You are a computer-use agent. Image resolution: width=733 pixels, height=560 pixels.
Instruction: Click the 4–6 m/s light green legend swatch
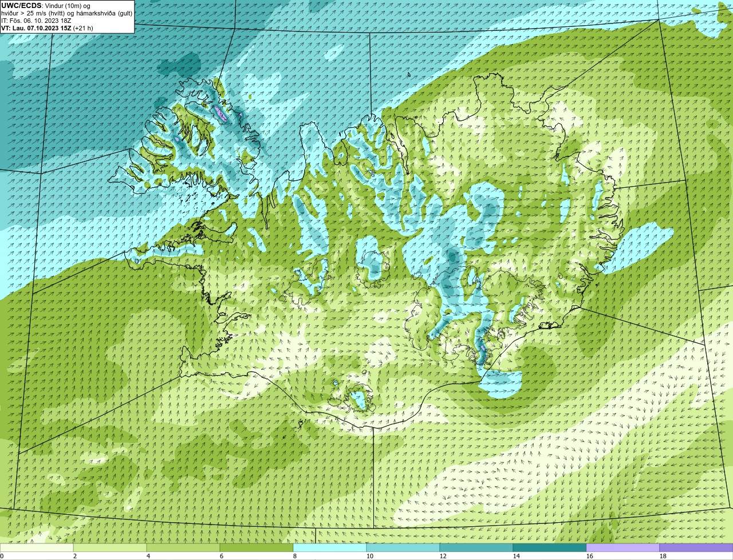pos(183,548)
